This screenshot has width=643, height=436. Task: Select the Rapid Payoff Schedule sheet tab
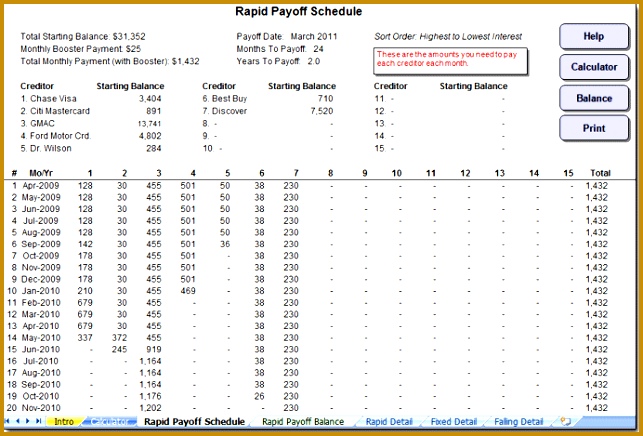pos(194,422)
